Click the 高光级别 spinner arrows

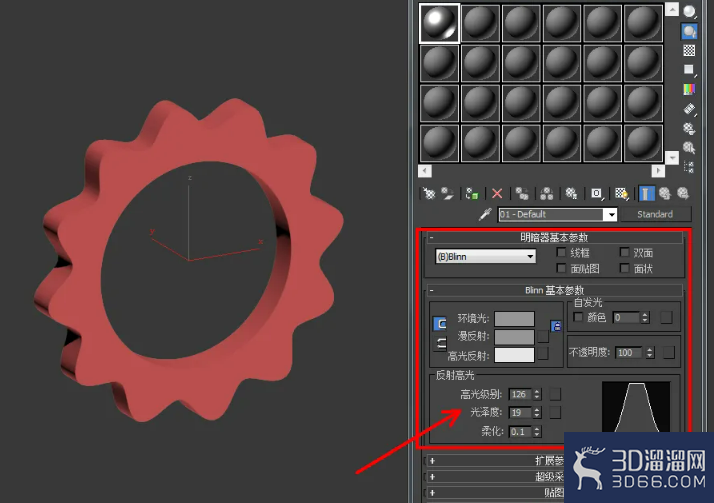click(537, 394)
